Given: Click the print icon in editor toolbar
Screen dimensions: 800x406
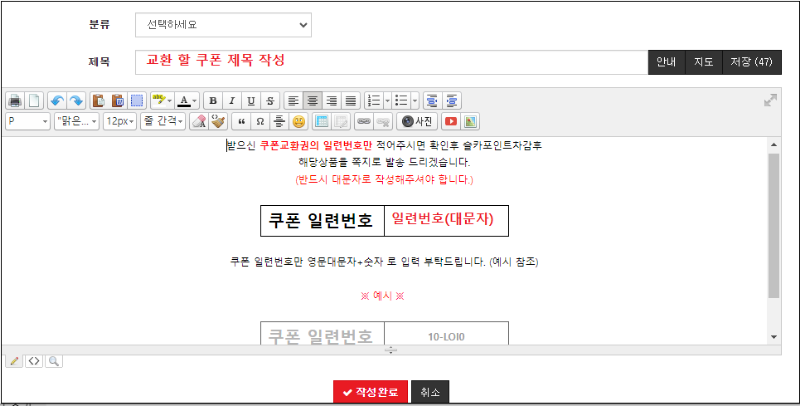Looking at the screenshot, I should tap(15, 101).
